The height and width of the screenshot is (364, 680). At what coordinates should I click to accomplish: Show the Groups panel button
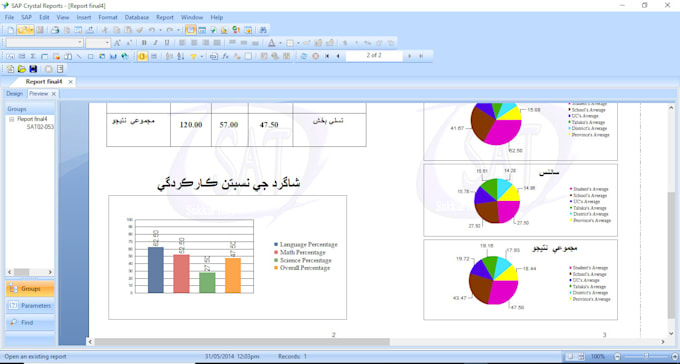30,289
